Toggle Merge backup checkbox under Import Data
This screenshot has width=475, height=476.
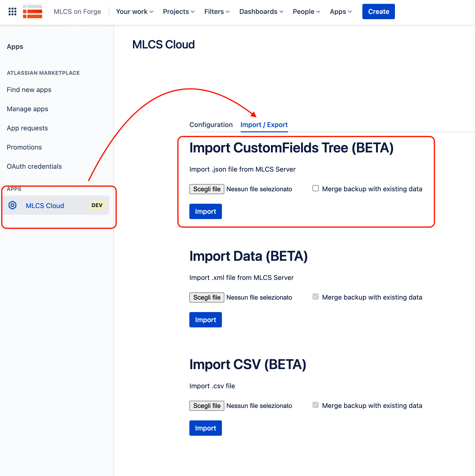315,296
